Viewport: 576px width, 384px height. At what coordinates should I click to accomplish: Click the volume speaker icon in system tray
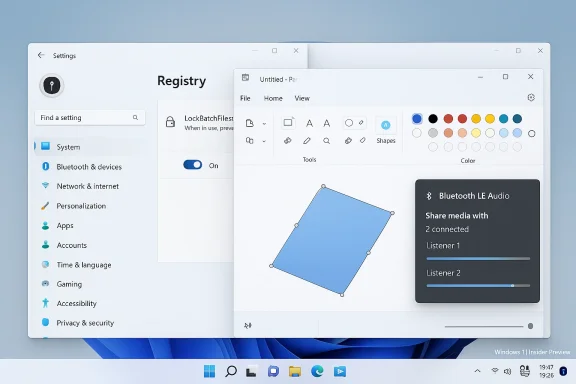pos(507,372)
